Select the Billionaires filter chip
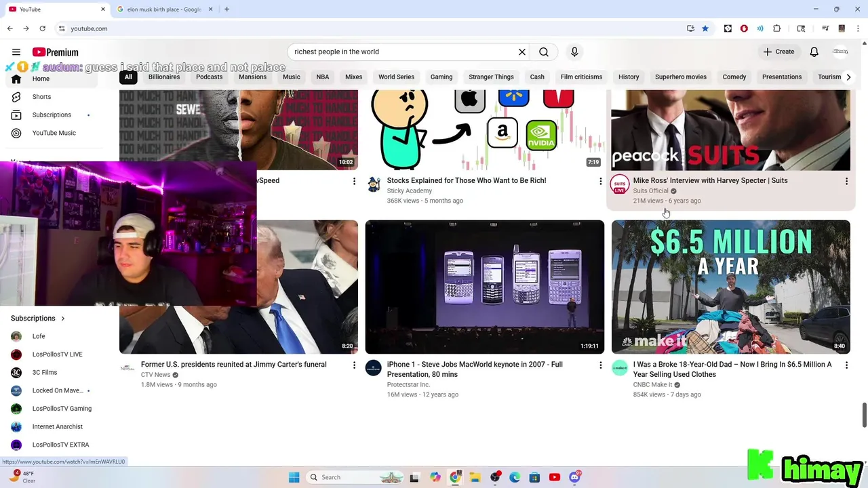Image resolution: width=868 pixels, height=488 pixels. 164,77
